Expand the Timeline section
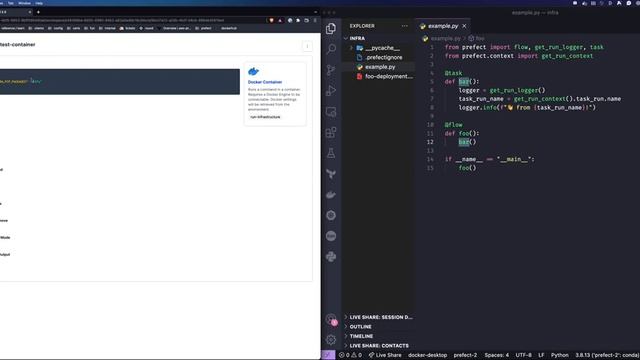640x360 pixels. click(378, 336)
